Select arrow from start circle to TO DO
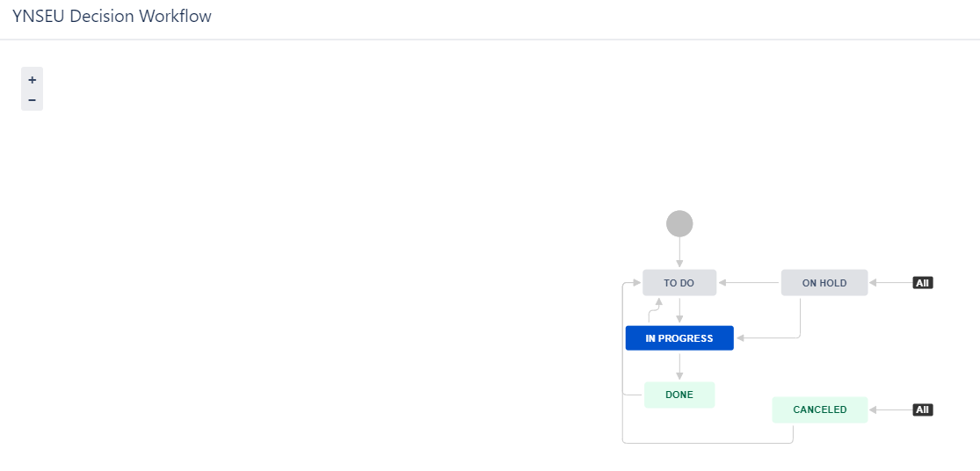 coord(679,253)
